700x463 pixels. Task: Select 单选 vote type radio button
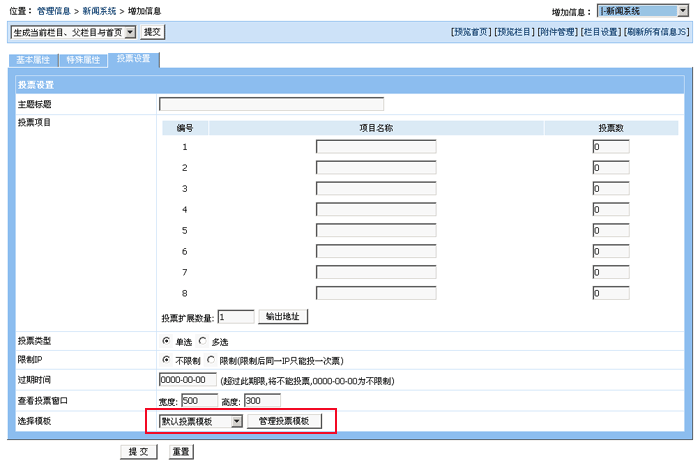[x=165, y=341]
